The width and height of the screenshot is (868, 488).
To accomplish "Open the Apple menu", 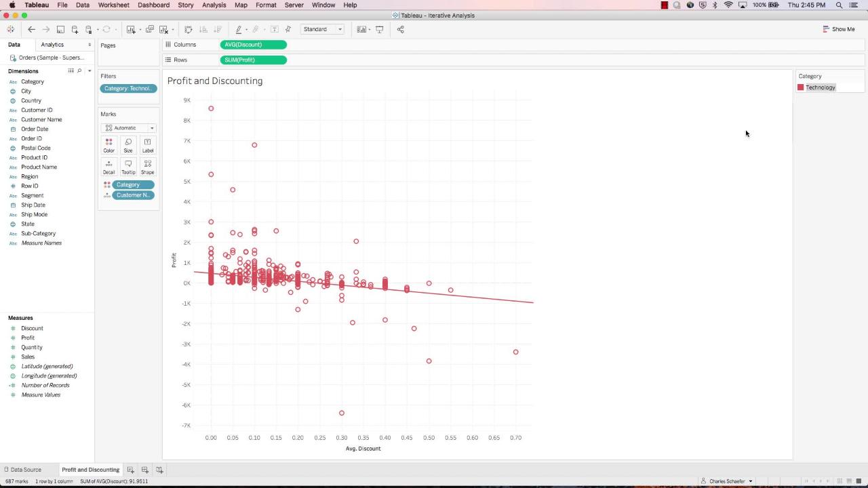I will point(12,5).
